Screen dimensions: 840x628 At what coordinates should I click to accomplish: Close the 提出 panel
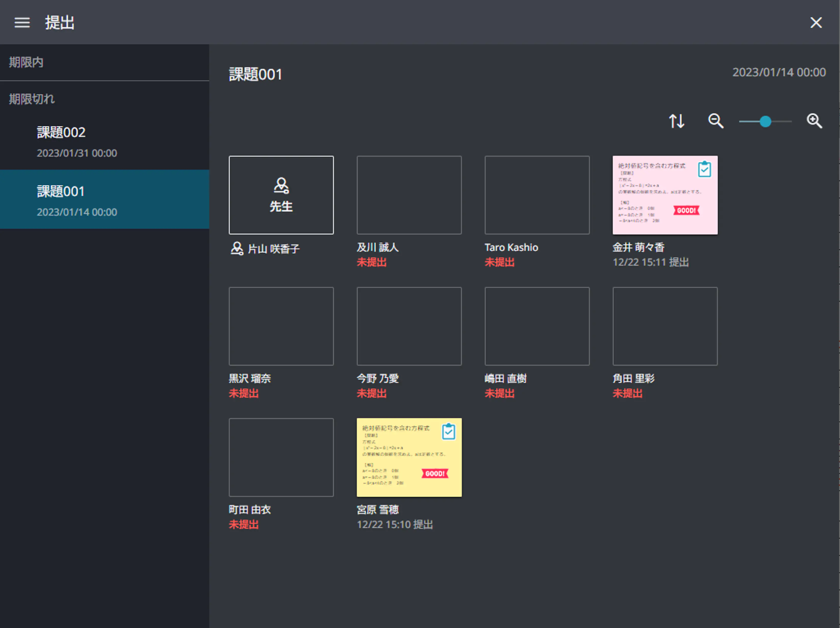click(816, 23)
